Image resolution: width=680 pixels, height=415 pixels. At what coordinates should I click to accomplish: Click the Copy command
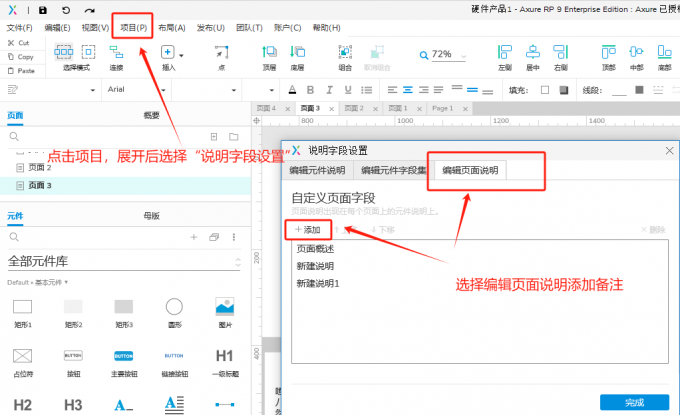coord(20,57)
